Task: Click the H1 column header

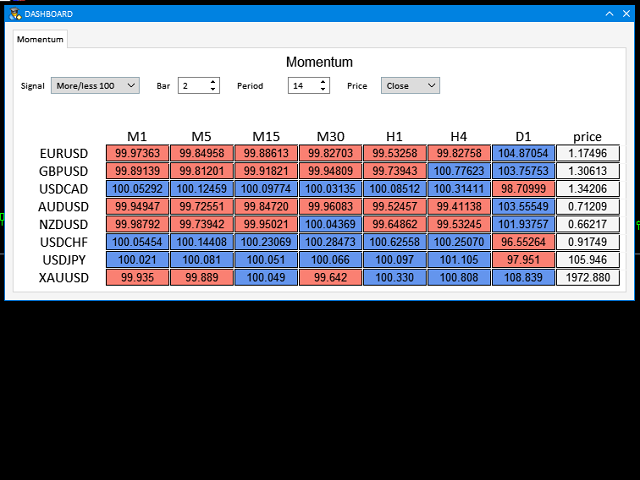Action: [x=394, y=136]
